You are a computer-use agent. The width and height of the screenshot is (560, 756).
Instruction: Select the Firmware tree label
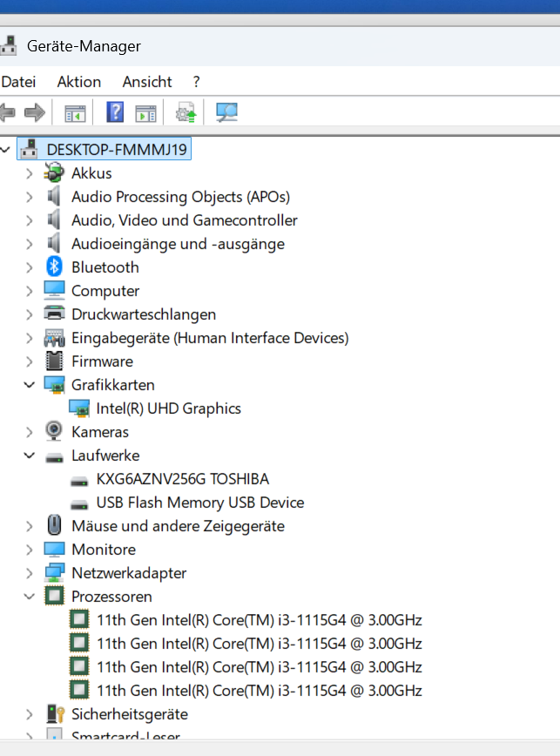coord(102,361)
